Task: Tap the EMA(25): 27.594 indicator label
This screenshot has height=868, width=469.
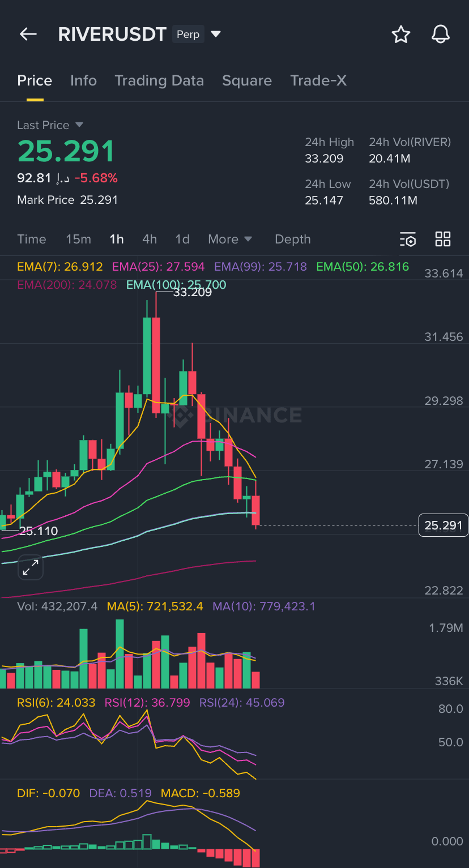Action: pyautogui.click(x=159, y=267)
